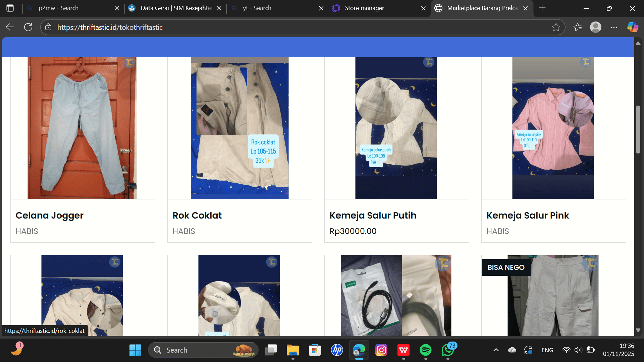Open a new browser tab
Image resolution: width=644 pixels, height=362 pixels.
tap(542, 8)
